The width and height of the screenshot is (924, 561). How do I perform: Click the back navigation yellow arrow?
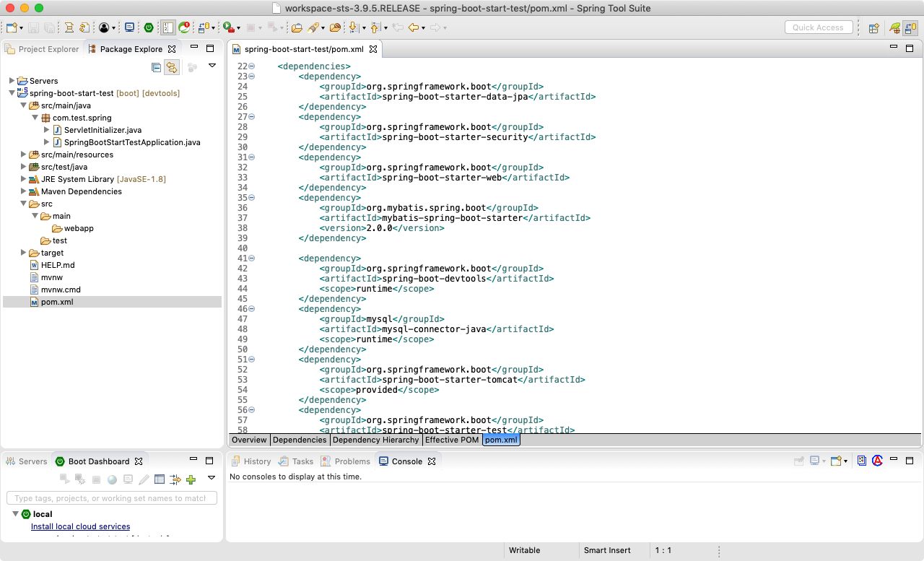[414, 27]
